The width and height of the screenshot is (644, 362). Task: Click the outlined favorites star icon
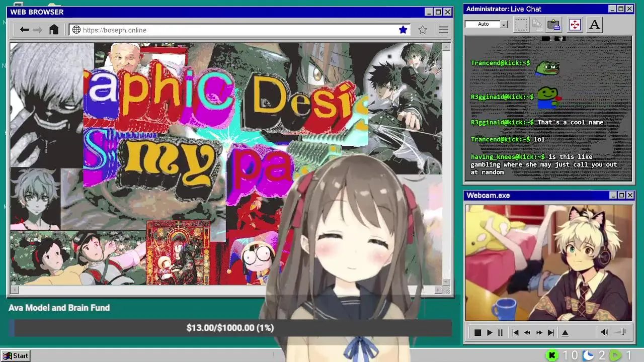[x=423, y=30]
